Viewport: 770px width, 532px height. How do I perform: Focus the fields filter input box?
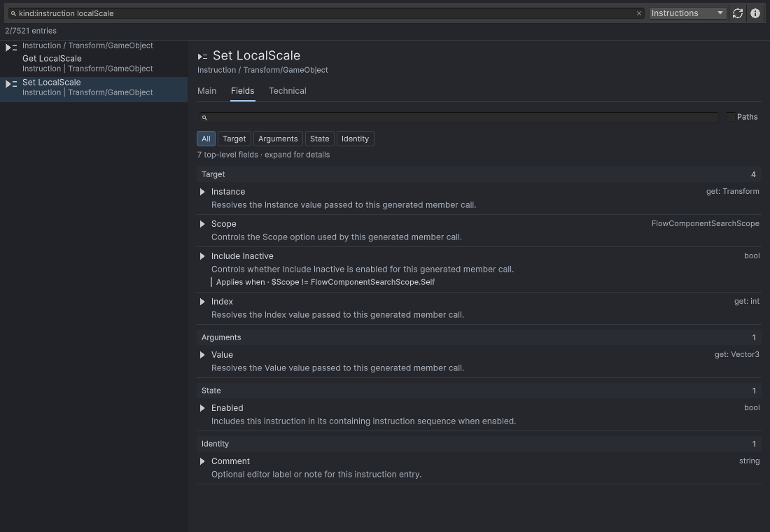[458, 118]
